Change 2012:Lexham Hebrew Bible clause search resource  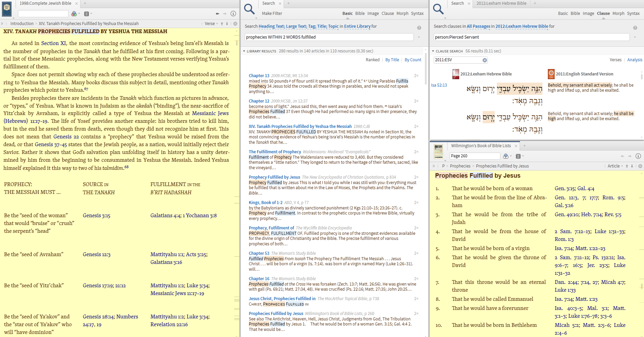click(x=522, y=26)
